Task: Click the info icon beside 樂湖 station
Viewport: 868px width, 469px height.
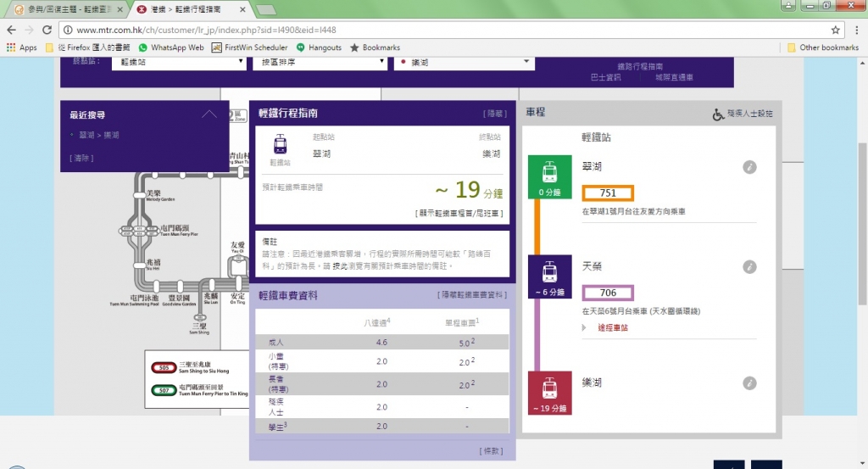Action: pos(748,383)
